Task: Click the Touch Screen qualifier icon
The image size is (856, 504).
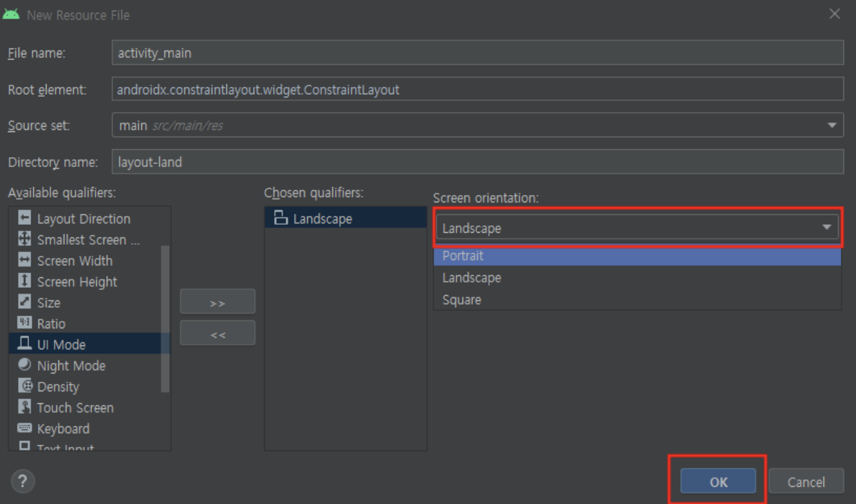Action: click(x=25, y=407)
